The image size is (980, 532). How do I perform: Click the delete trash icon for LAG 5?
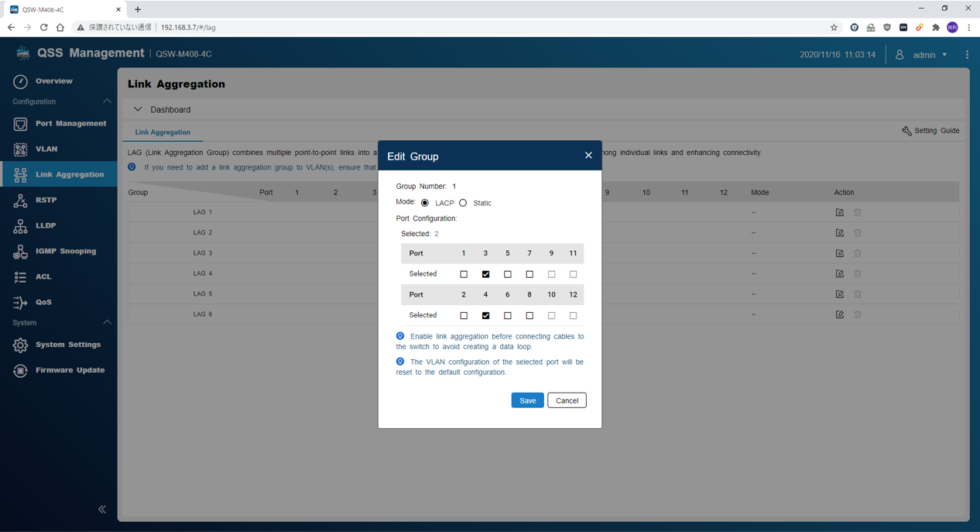858,294
